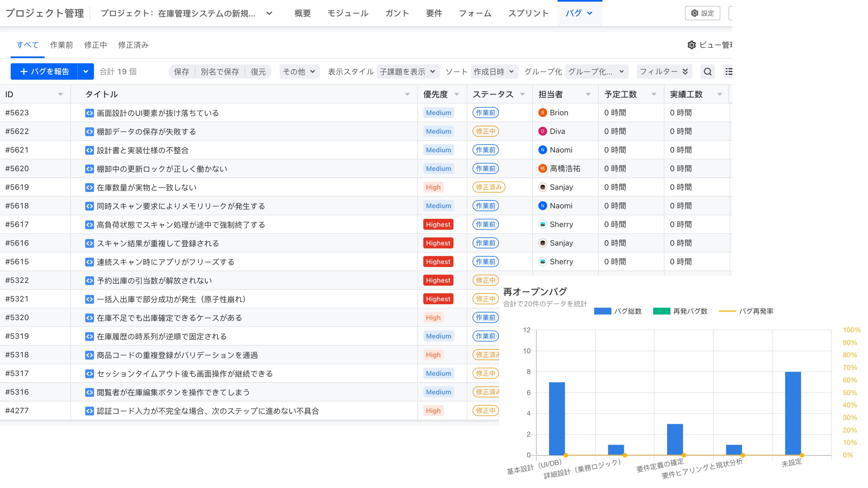Open the search icon in the bug toolbar

[x=708, y=71]
